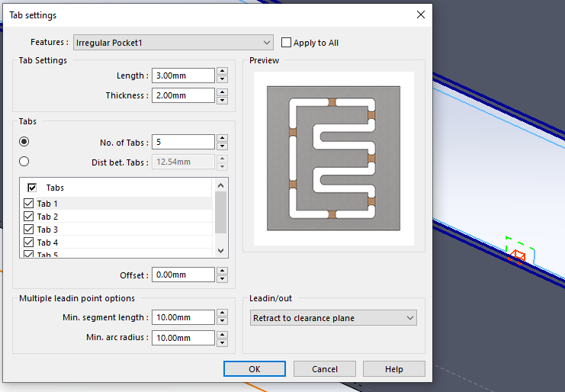Enable the Apply to All checkbox
Viewport: 565px width, 392px height.
coord(287,43)
